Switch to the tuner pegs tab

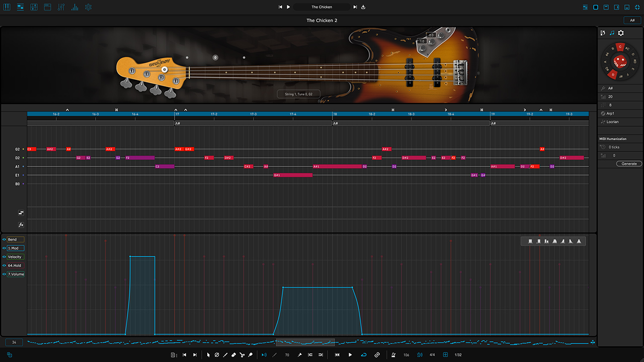point(603,33)
